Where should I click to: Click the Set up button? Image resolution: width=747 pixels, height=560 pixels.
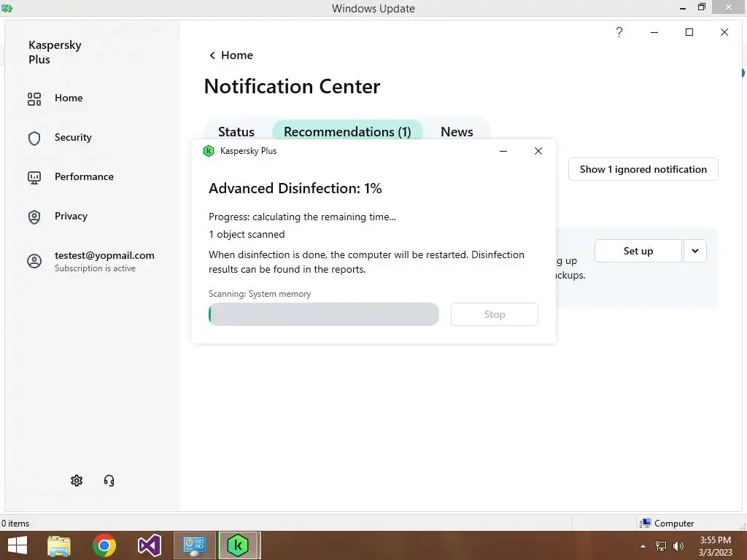tap(638, 251)
